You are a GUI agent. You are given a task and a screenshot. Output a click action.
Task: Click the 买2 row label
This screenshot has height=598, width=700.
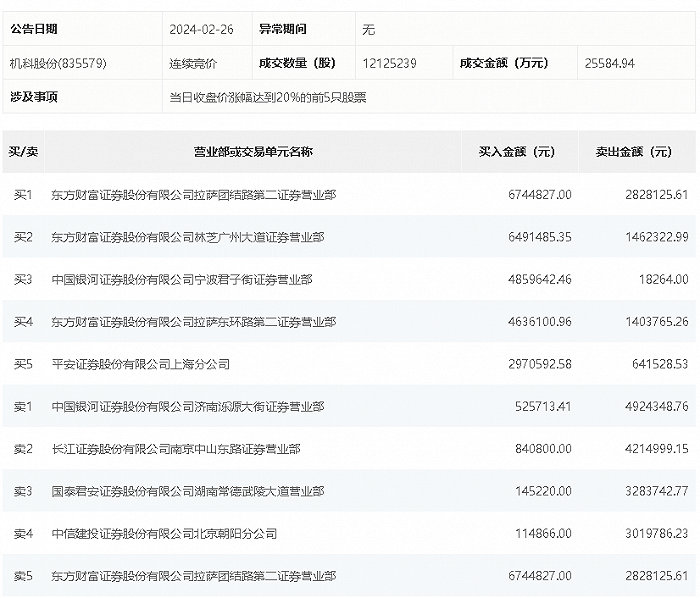(23, 237)
